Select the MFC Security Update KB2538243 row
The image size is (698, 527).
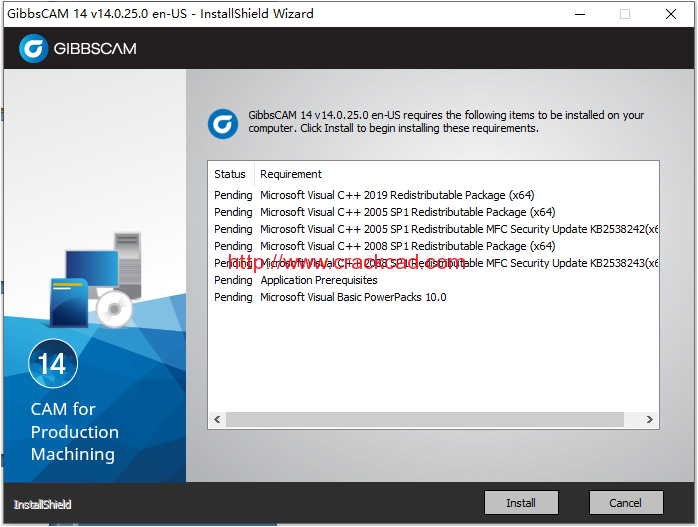435,263
